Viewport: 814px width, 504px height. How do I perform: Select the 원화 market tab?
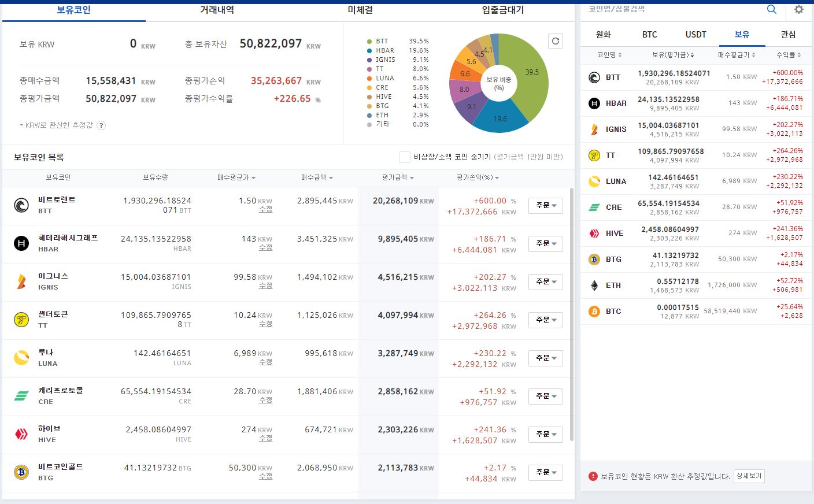pyautogui.click(x=604, y=35)
